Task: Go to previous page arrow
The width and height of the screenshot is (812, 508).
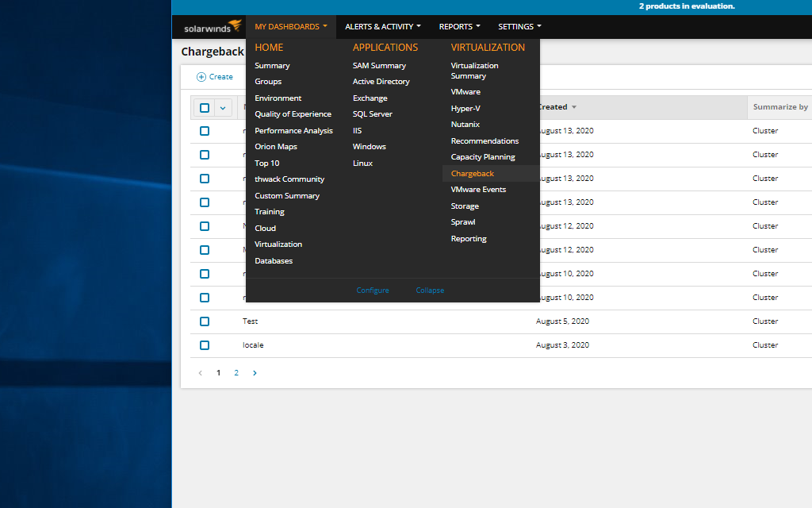Action: click(x=201, y=373)
